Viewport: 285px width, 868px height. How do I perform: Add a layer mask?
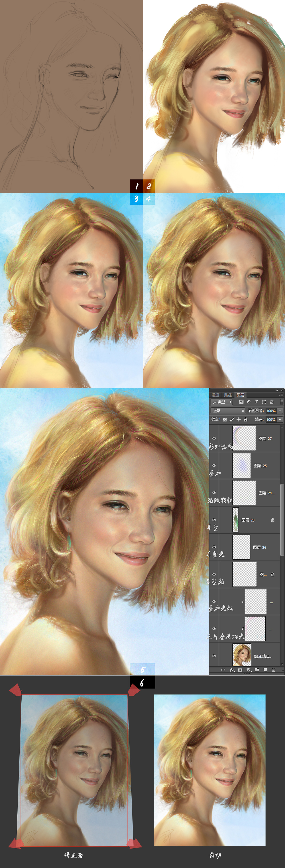(240, 670)
